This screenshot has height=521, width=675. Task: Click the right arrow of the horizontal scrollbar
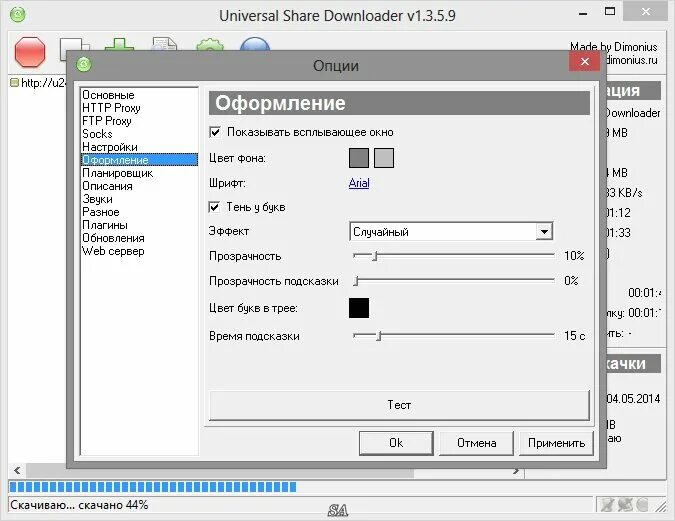(x=516, y=471)
